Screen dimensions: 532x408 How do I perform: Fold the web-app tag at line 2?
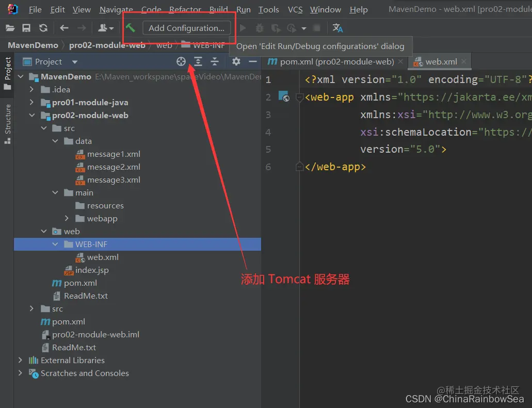pos(299,97)
